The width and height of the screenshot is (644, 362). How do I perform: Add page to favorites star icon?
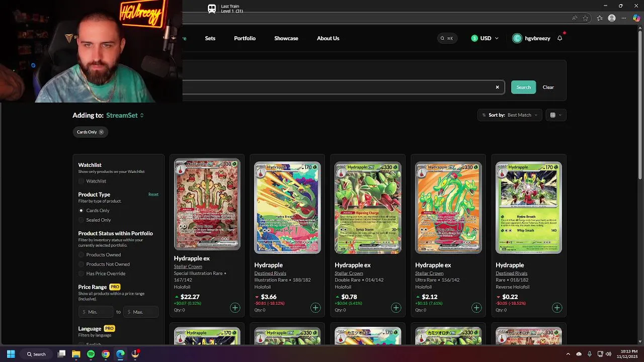coord(586,18)
